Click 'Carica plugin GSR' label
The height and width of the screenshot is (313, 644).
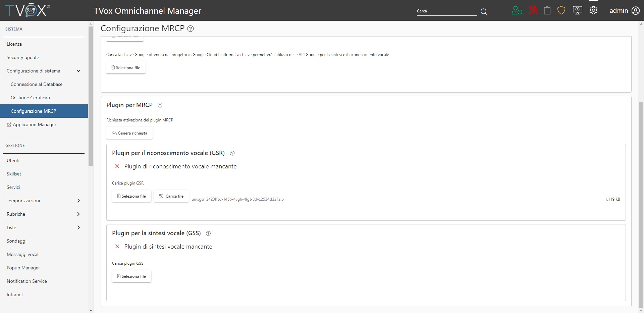[x=128, y=183]
